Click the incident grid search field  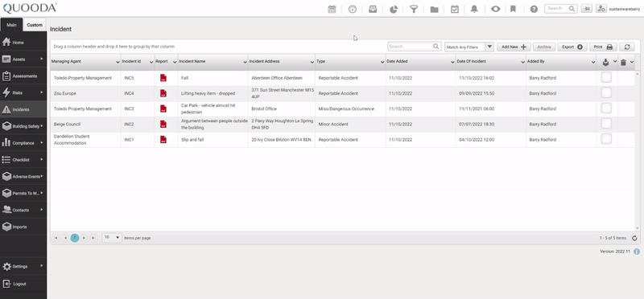[414, 47]
